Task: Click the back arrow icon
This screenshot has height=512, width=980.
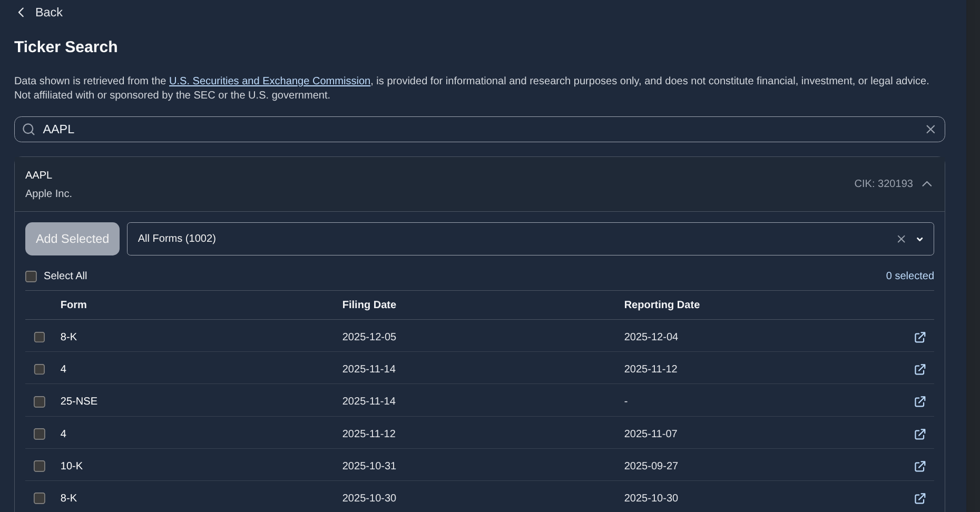Action: coord(21,13)
